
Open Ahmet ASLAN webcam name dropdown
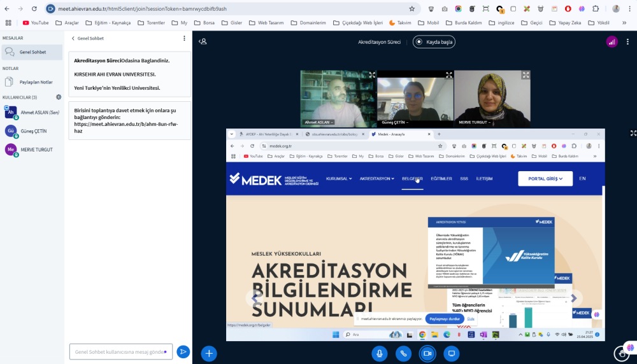coord(319,122)
